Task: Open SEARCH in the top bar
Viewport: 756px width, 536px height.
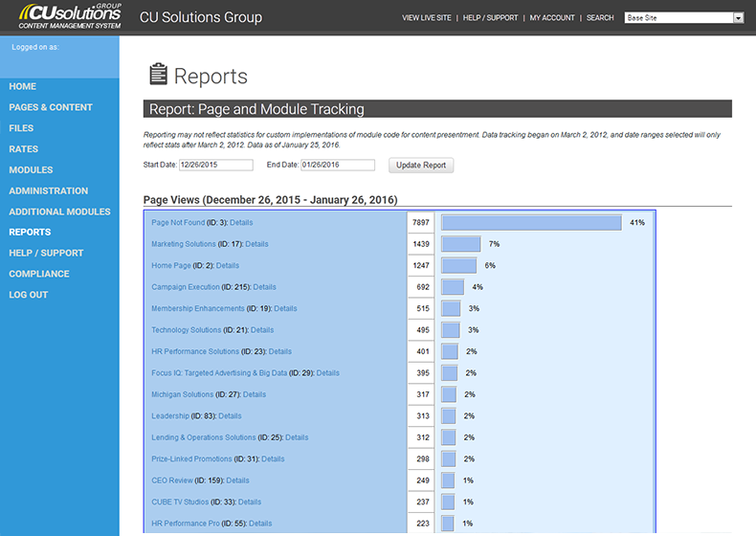Action: [600, 18]
